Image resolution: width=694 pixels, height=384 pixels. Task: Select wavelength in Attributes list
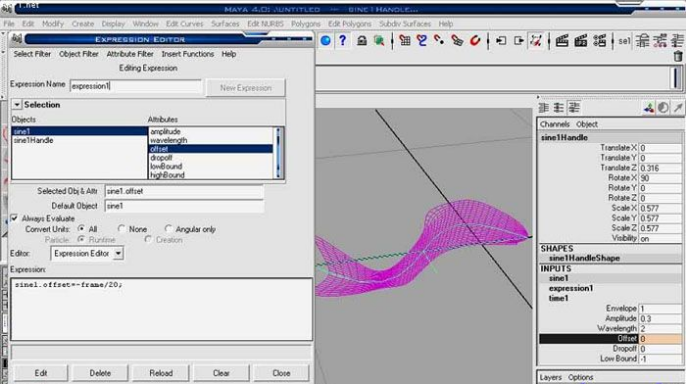point(169,140)
